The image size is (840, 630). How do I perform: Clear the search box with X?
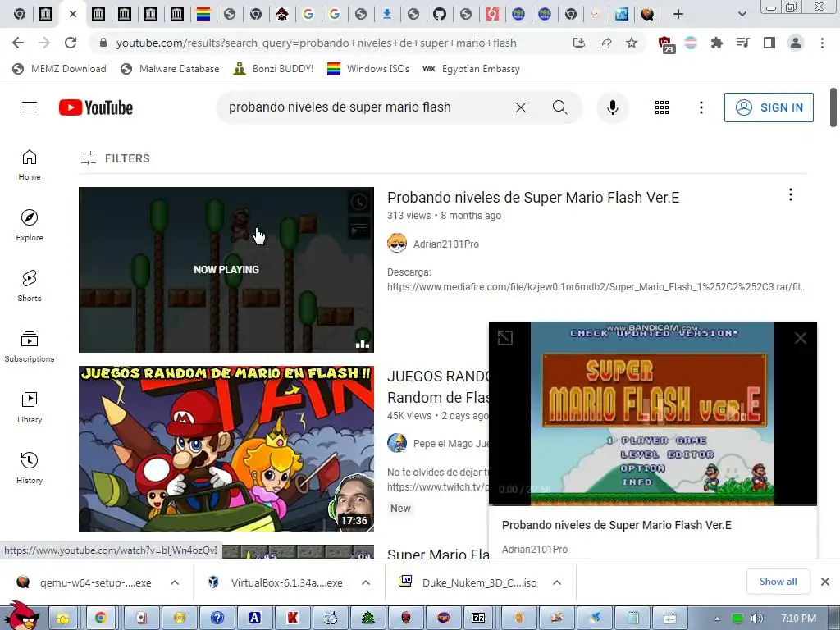(520, 107)
